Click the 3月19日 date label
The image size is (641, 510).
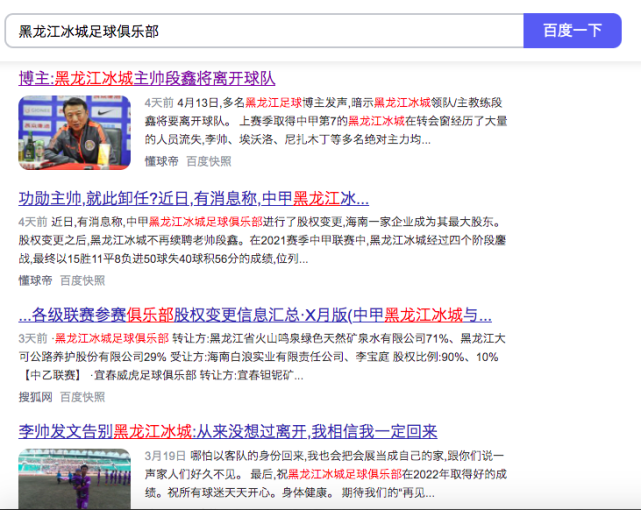pyautogui.click(x=165, y=456)
